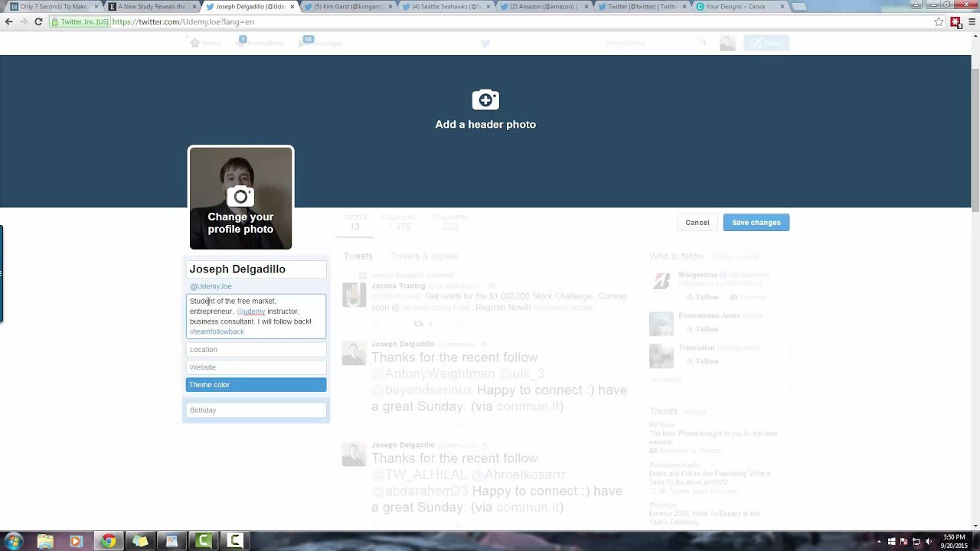Click 'Add a header photo' text
This screenshot has height=551, width=980.
point(485,125)
